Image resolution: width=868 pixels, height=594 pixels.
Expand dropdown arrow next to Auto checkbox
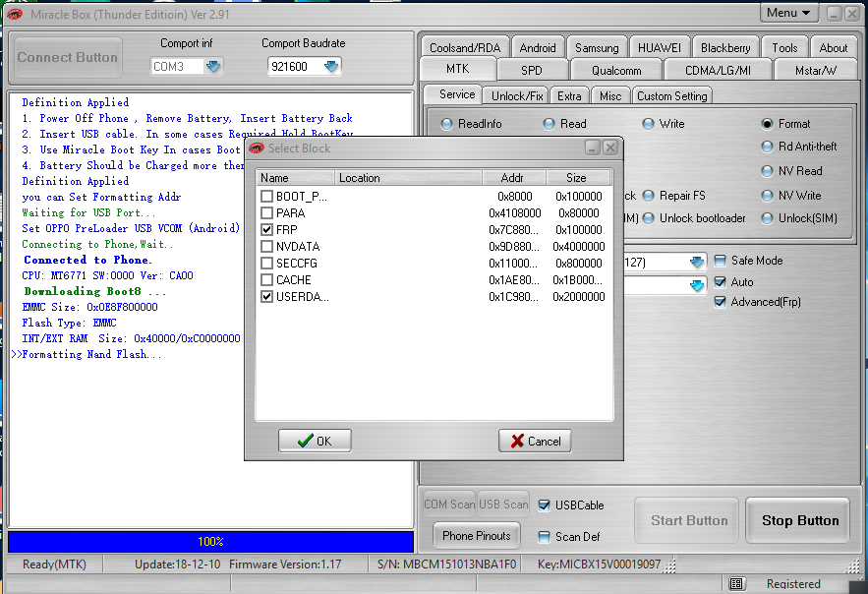(697, 285)
